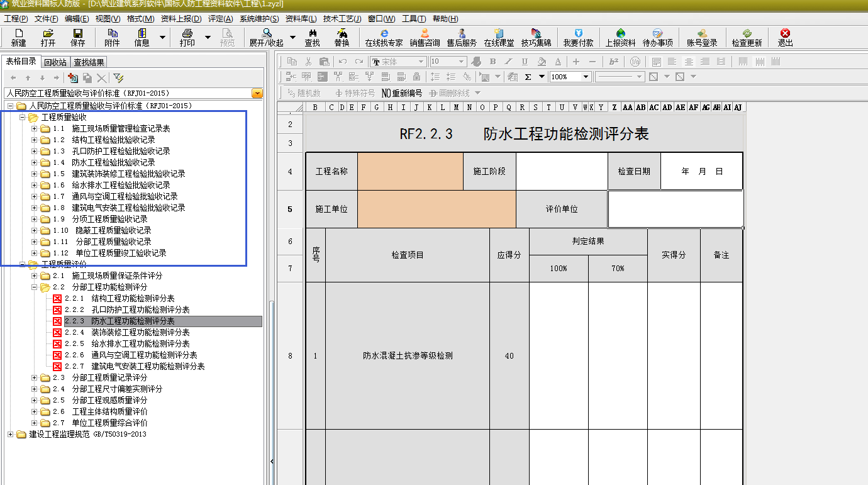Collapse the 工程质量验收 tree node
Image resolution: width=868 pixels, height=485 pixels.
tap(23, 118)
